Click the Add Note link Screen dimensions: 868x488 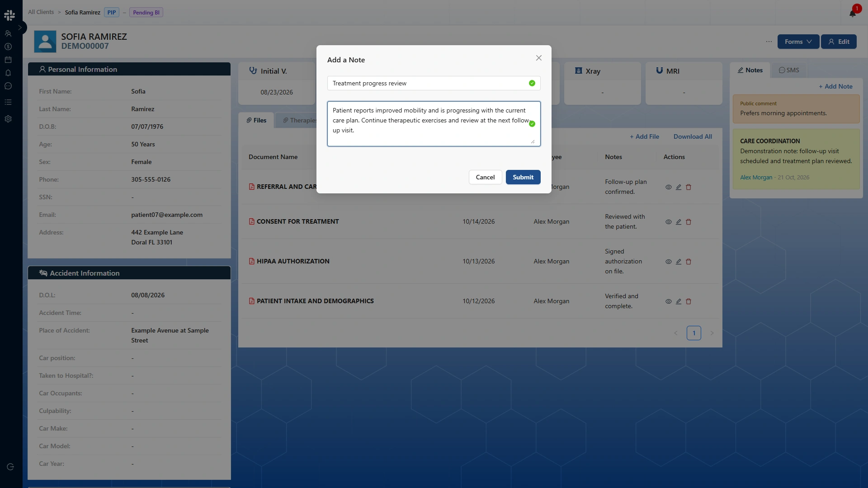pyautogui.click(x=835, y=86)
